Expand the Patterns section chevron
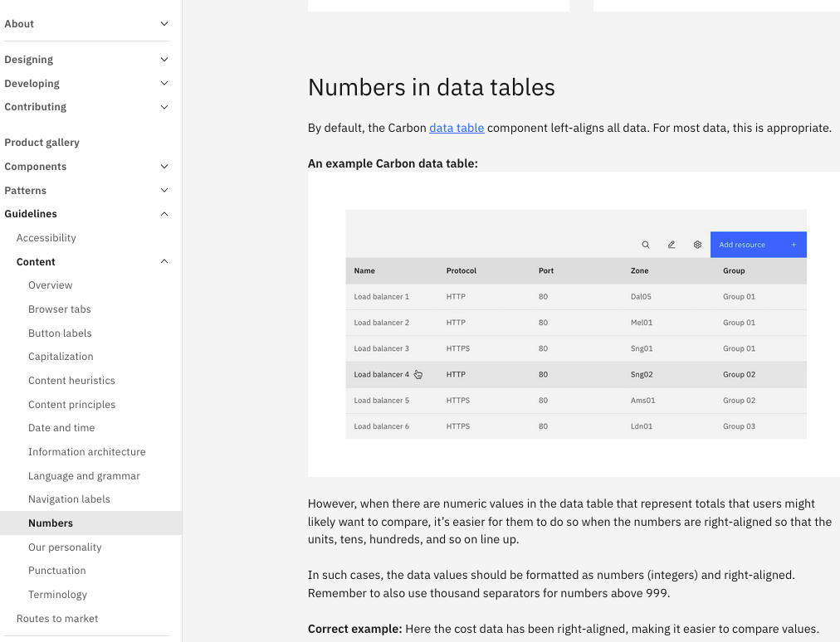This screenshot has width=840, height=642. coord(164,190)
